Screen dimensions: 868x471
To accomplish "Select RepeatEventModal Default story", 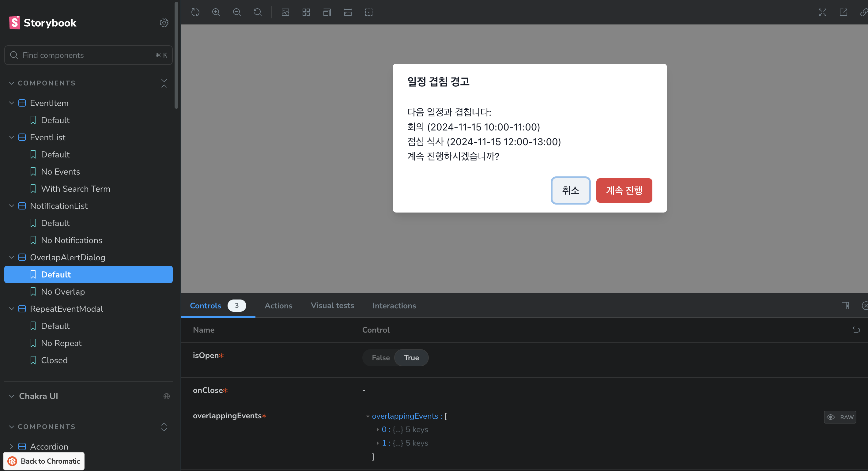I will (88, 326).
